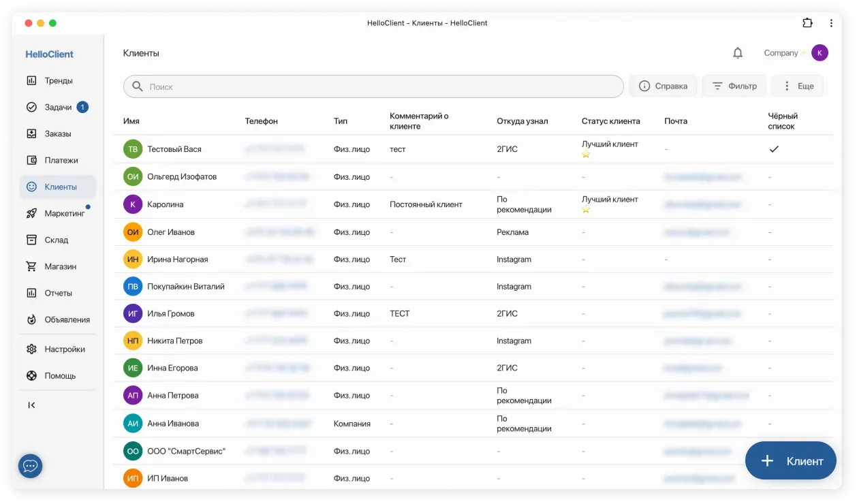
Task: Open the Склад sidebar section
Action: pos(56,240)
